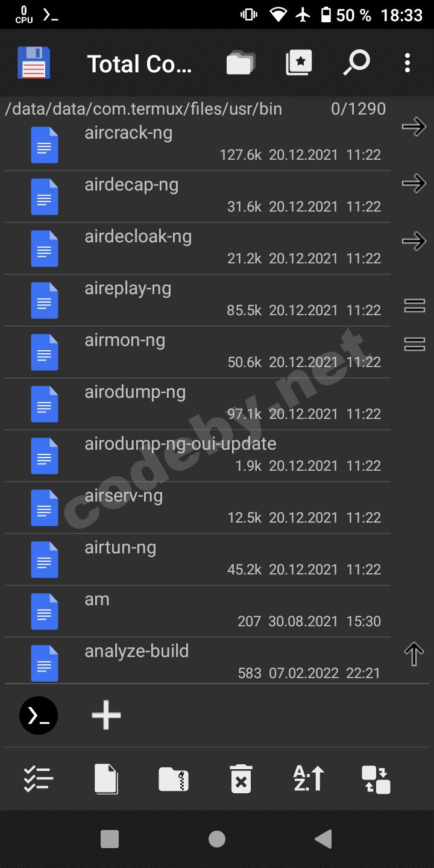Tap the delete trash bin icon
Screen dimensions: 434x868
point(241,779)
